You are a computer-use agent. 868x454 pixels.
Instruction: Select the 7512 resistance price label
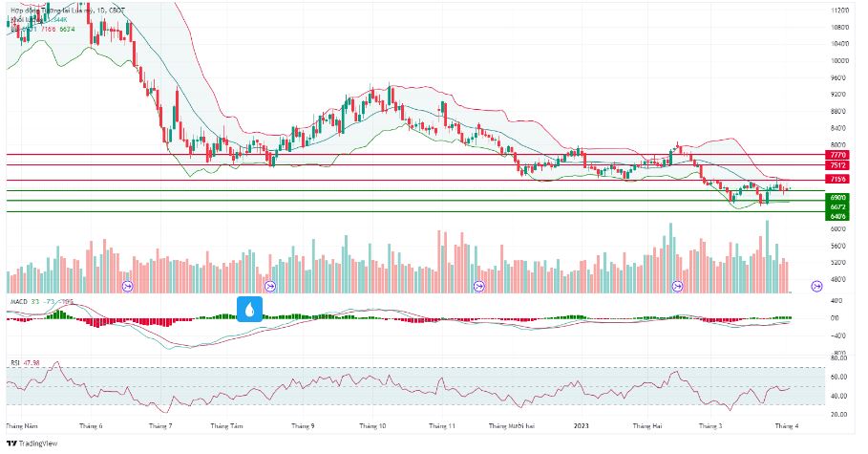(837, 165)
